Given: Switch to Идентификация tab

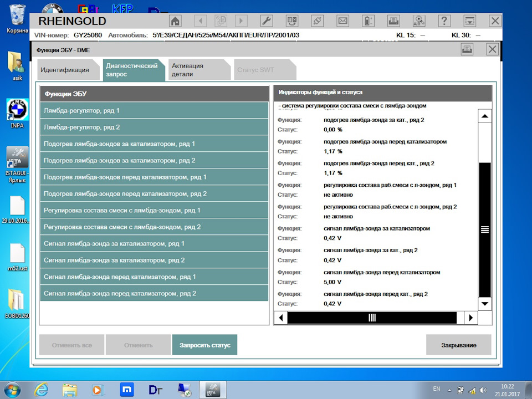Looking at the screenshot, I should (x=68, y=70).
